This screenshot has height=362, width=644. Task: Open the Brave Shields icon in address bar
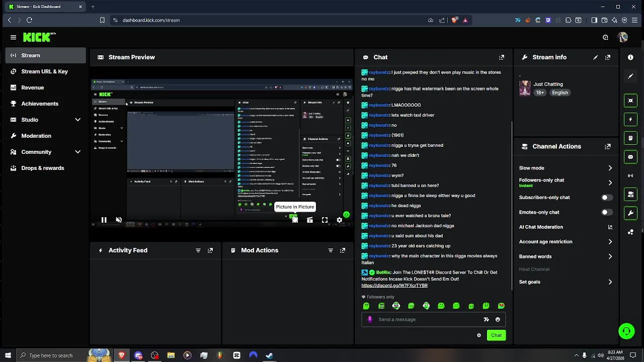[455, 20]
